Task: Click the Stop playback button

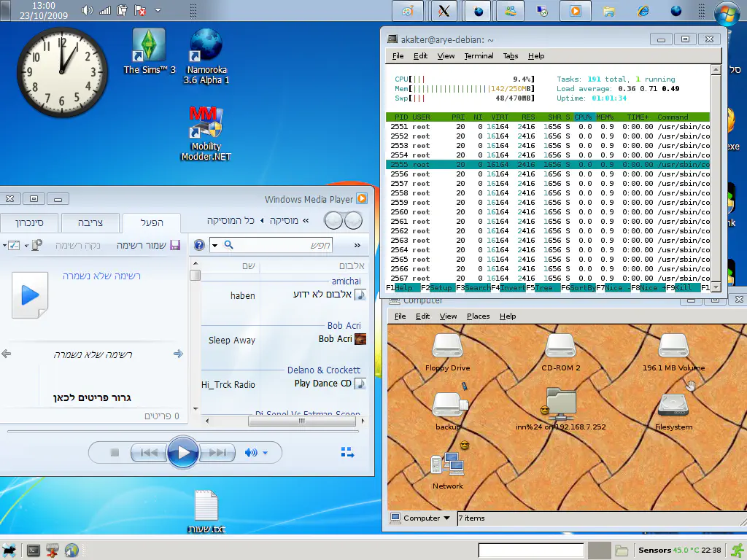Action: click(x=115, y=453)
